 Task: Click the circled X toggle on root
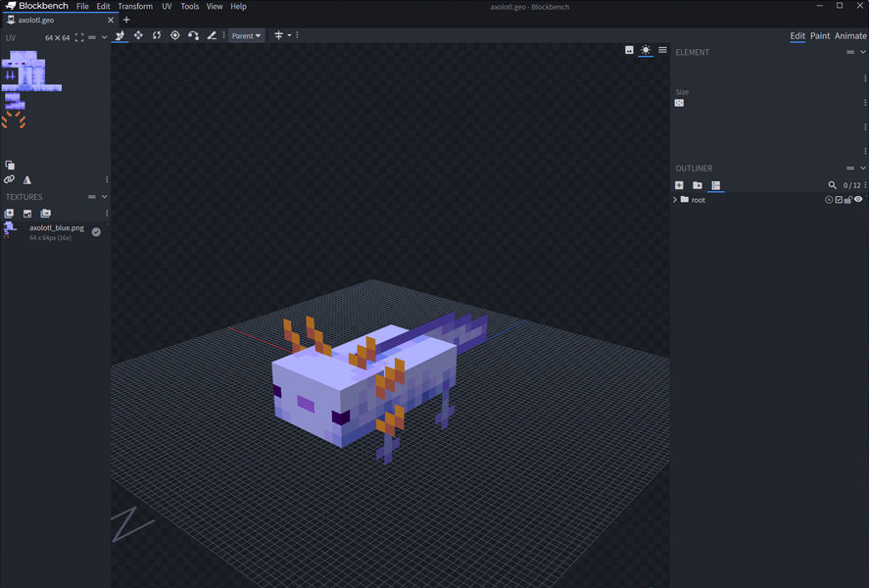tap(829, 200)
